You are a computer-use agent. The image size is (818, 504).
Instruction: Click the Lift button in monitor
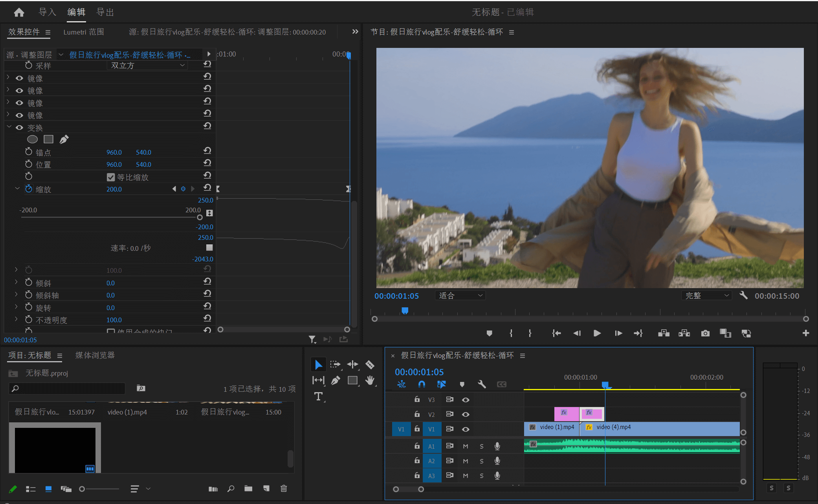pos(664,333)
